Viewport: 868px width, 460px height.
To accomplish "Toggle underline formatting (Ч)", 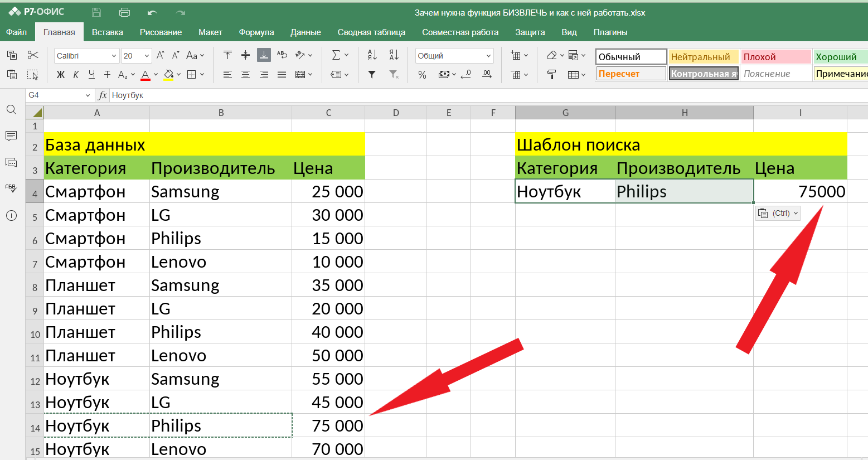I will tap(91, 74).
